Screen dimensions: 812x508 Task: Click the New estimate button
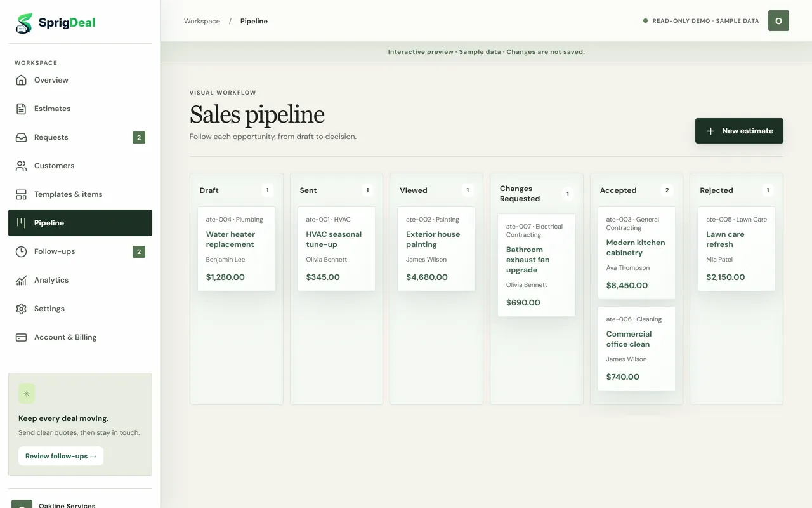tap(739, 131)
